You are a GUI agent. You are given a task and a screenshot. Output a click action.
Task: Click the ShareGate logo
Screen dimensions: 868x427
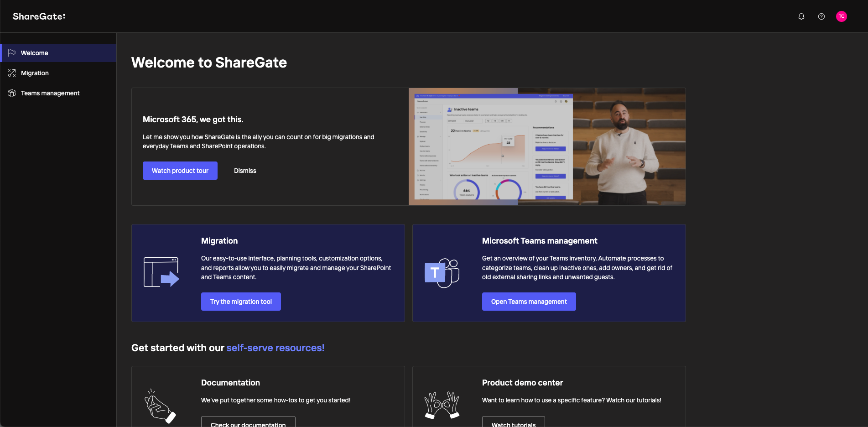(x=39, y=16)
